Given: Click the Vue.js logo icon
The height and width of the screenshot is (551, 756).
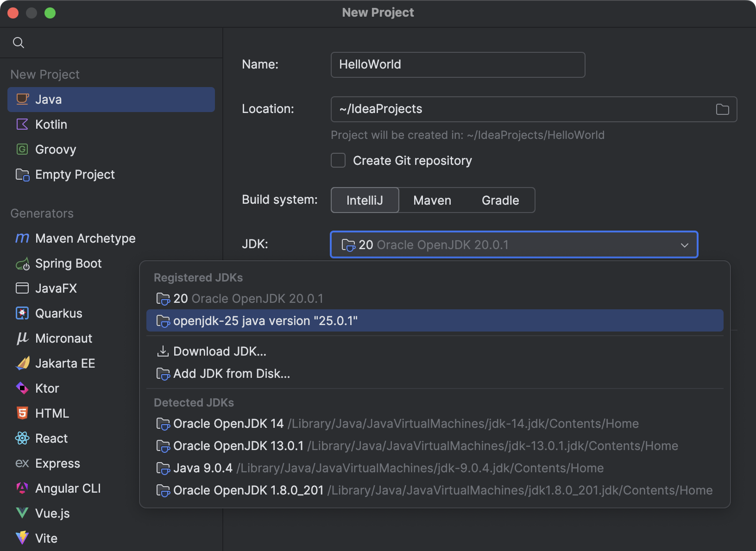Looking at the screenshot, I should click(x=22, y=513).
